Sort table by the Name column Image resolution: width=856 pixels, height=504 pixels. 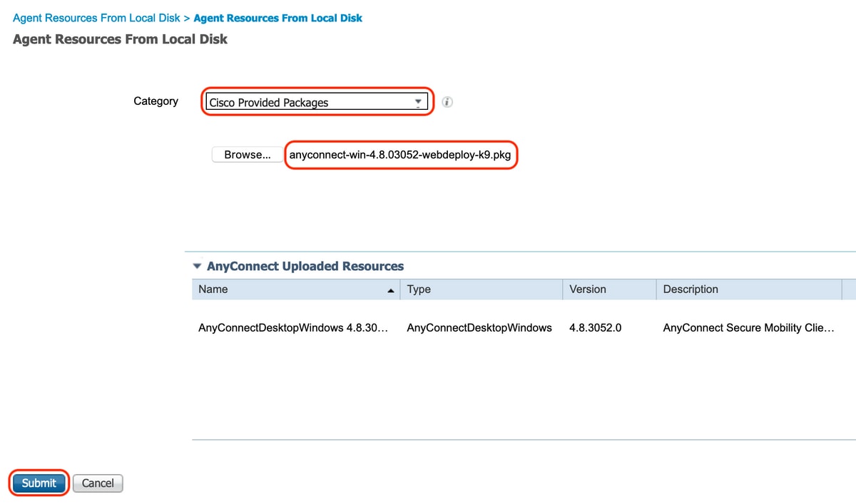(295, 289)
